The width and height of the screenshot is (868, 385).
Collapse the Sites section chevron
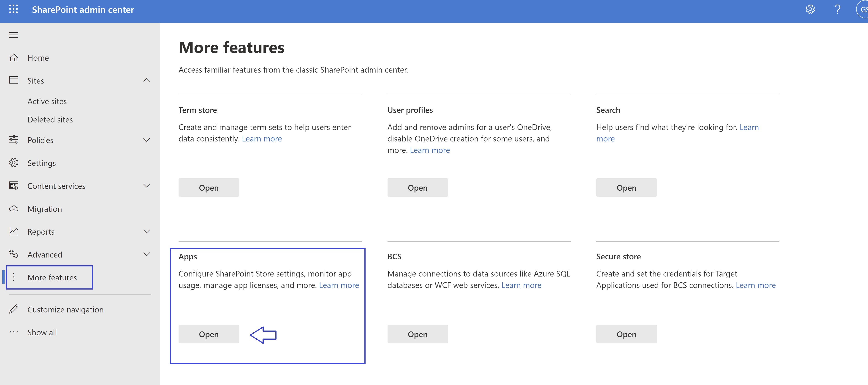coord(146,80)
